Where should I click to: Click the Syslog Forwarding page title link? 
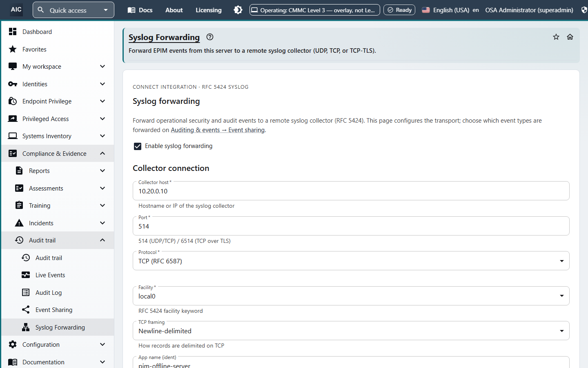(x=164, y=37)
